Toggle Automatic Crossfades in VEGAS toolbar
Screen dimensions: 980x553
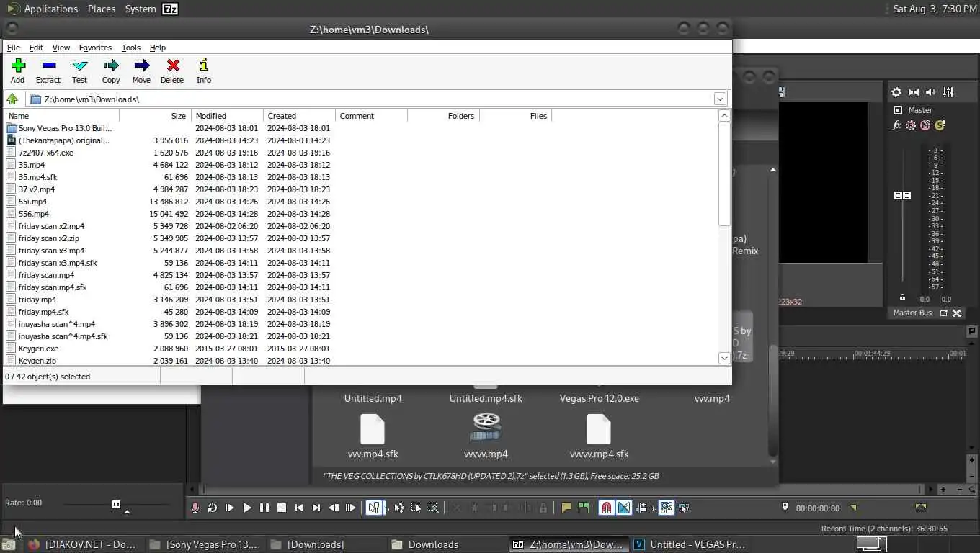pyautogui.click(x=624, y=508)
